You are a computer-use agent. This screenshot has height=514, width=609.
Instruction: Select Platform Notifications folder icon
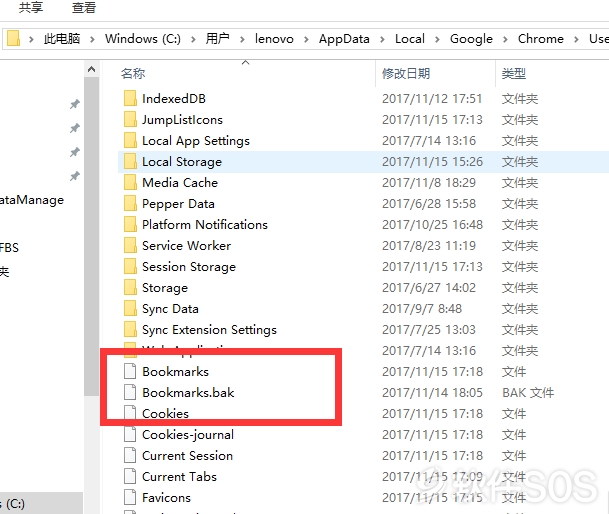tap(130, 224)
